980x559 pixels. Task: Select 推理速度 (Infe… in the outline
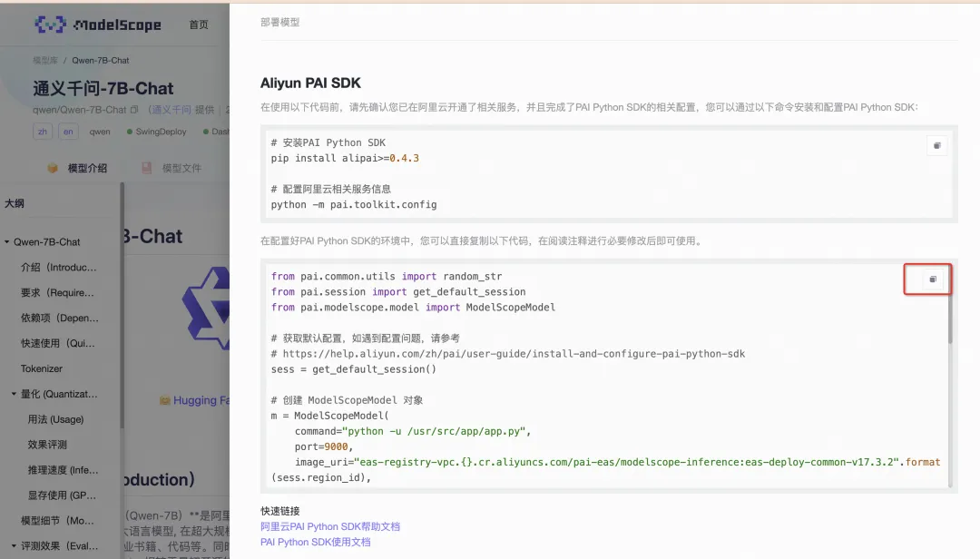[63, 469]
